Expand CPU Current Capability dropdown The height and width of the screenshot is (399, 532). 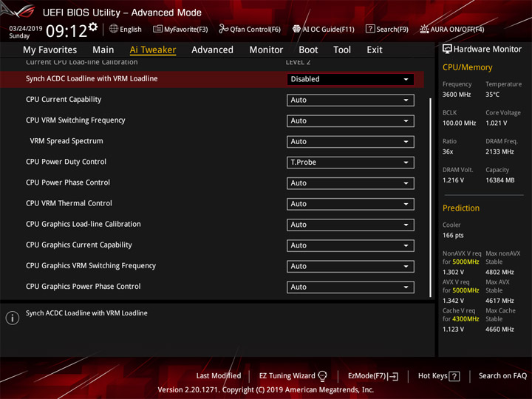click(x=350, y=100)
